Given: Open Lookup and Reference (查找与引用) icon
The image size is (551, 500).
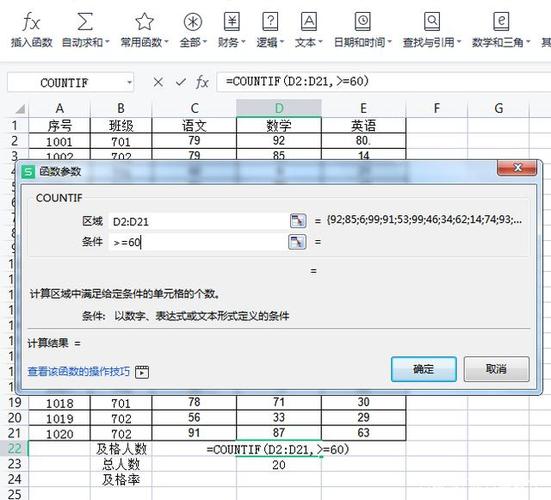Looking at the screenshot, I should tap(432, 22).
